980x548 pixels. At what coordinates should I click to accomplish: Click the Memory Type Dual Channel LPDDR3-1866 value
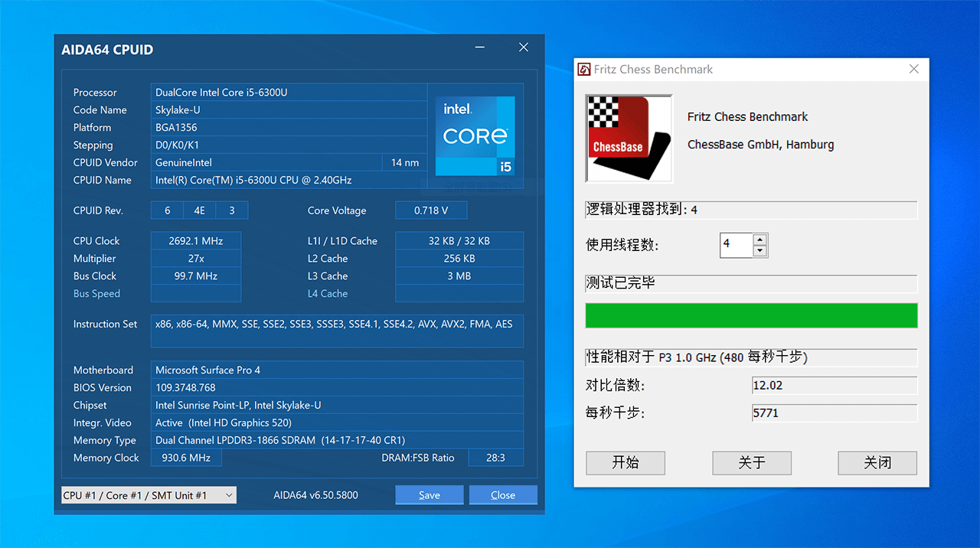(337, 440)
